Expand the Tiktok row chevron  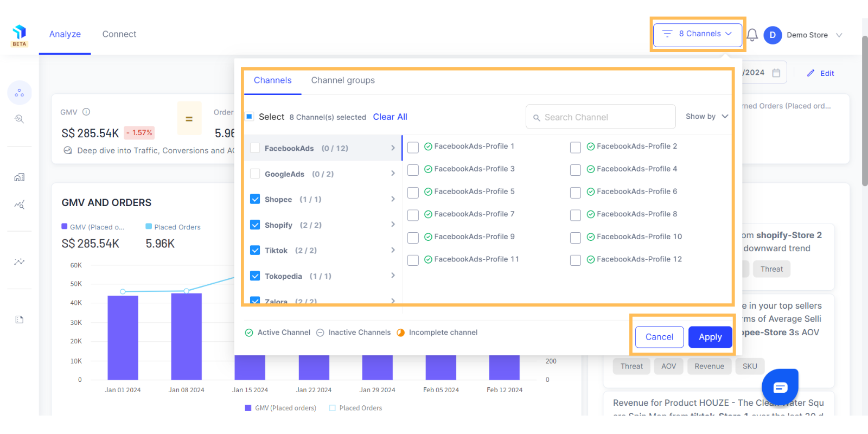(393, 250)
